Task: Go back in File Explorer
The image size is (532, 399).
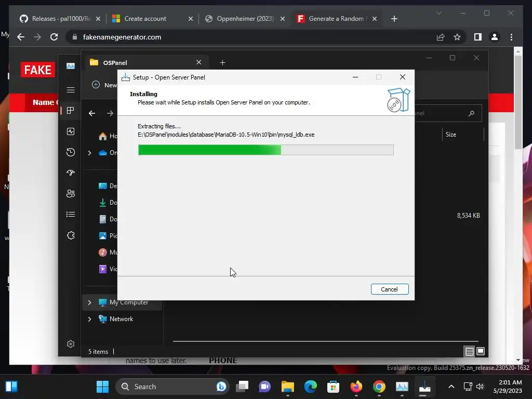Action: [x=92, y=113]
